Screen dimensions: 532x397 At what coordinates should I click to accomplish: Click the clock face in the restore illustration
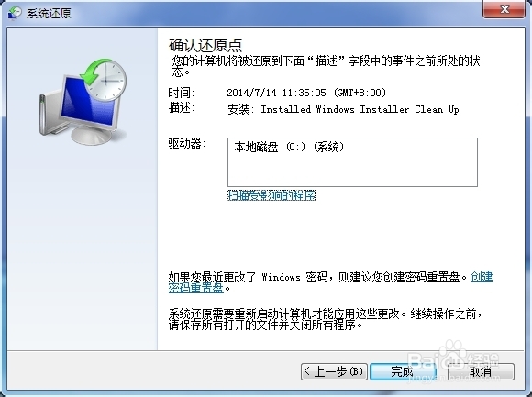pos(105,81)
